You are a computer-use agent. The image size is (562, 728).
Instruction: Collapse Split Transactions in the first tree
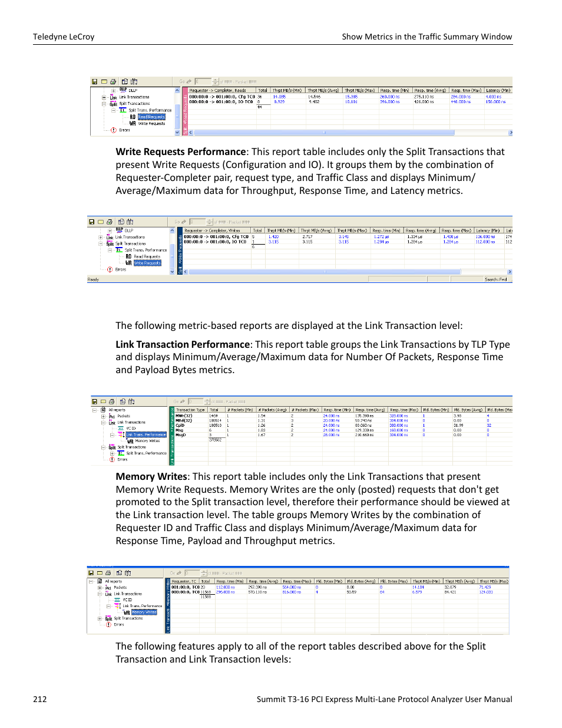(104, 104)
